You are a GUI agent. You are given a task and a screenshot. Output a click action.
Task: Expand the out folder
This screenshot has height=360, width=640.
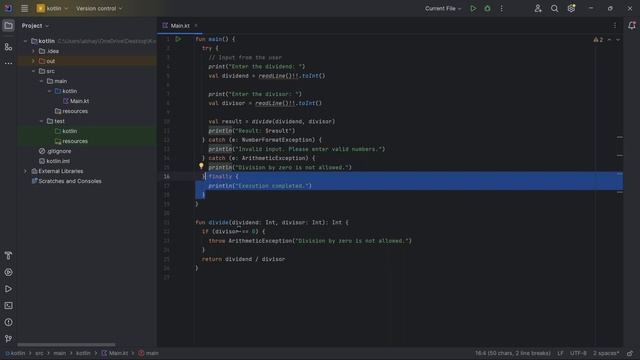click(33, 61)
